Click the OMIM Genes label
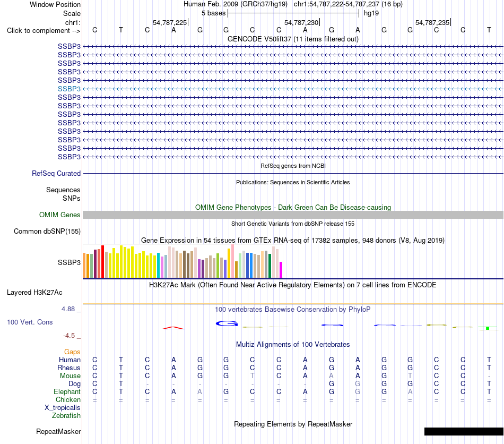 [60, 215]
